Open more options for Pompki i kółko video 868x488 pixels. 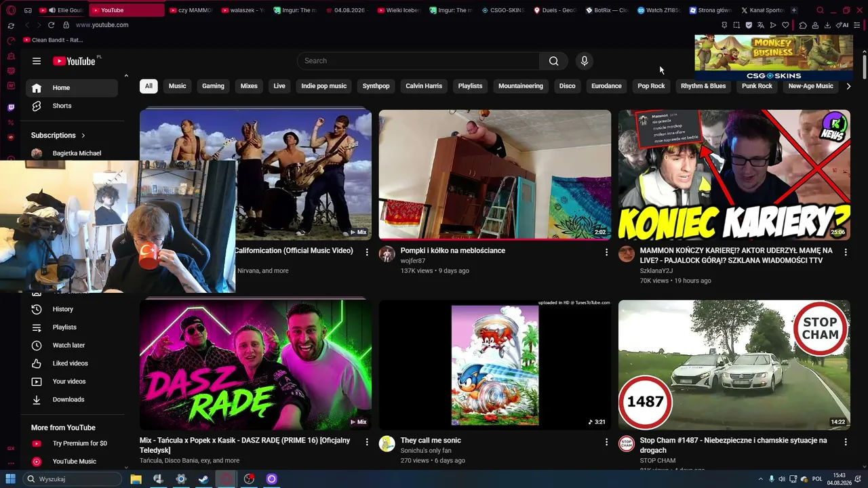(x=606, y=252)
